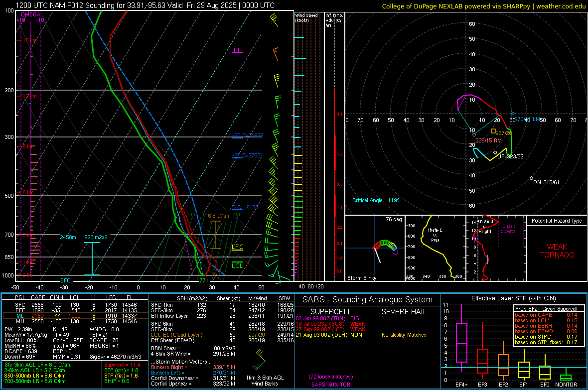Click the DN=315/61 circle marker on hodograph

click(x=531, y=178)
